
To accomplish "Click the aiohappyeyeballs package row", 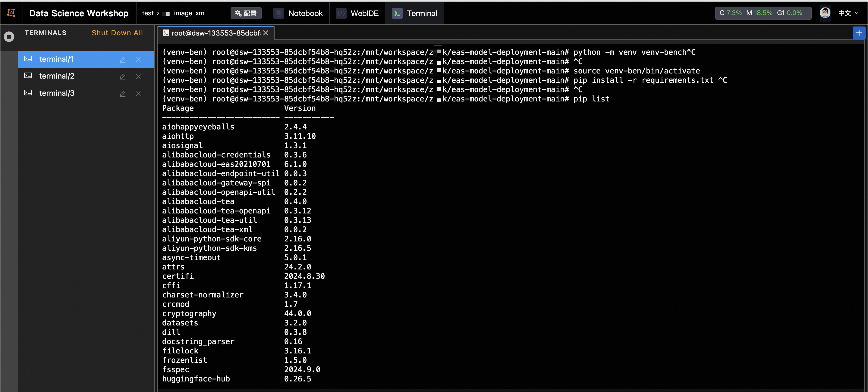I will point(234,127).
